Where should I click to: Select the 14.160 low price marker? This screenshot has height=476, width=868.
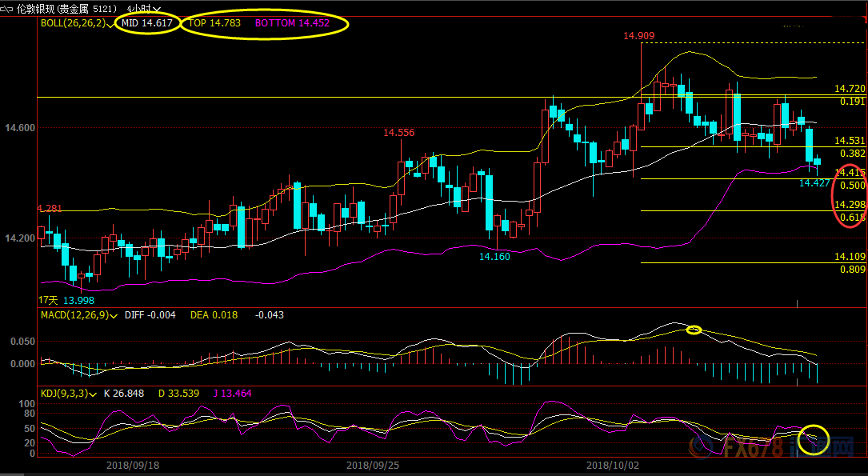[494, 257]
